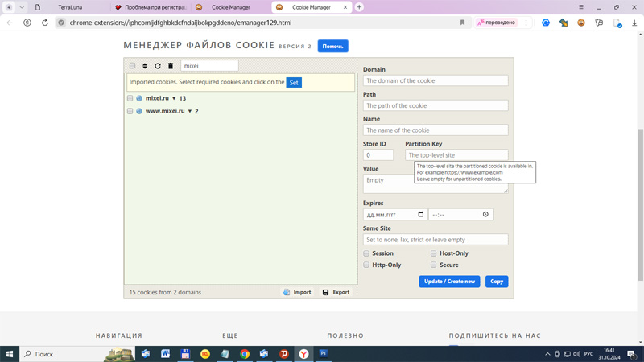Click the Domain input field
Image resolution: width=644 pixels, height=362 pixels.
click(x=436, y=80)
